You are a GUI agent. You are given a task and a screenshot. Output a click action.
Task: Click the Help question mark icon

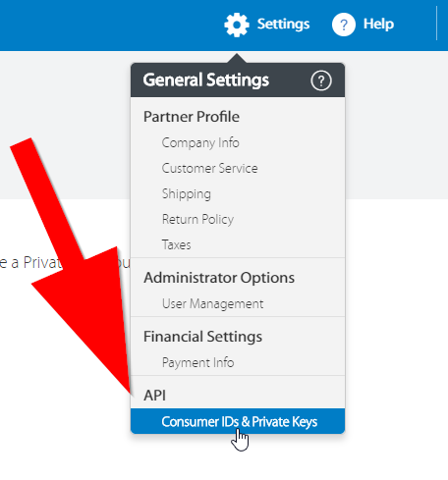click(x=344, y=25)
